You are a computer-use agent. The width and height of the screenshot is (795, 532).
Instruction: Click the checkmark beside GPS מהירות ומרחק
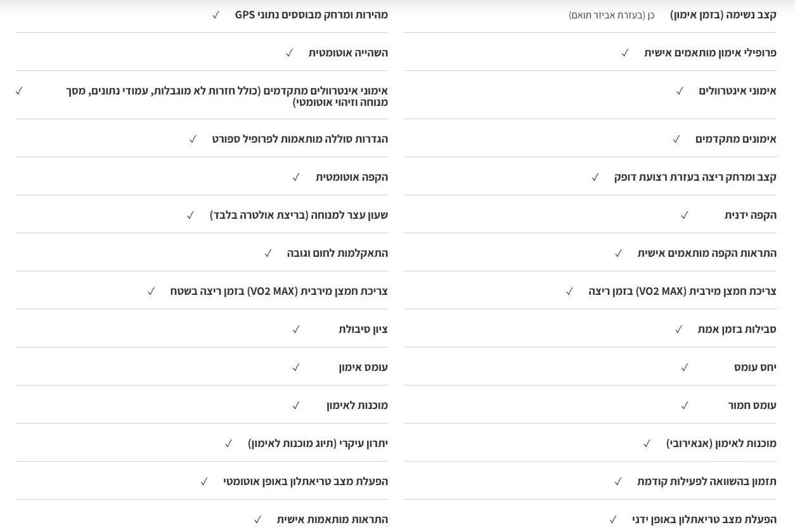pos(216,15)
